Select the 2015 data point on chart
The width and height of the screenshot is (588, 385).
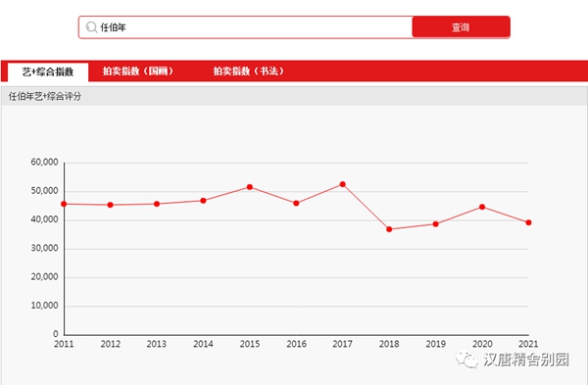point(250,187)
